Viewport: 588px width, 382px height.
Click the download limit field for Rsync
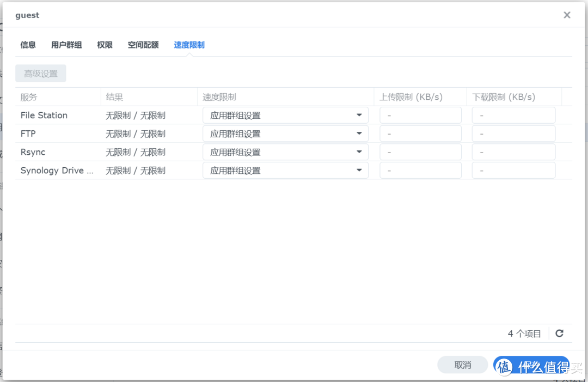tap(513, 151)
